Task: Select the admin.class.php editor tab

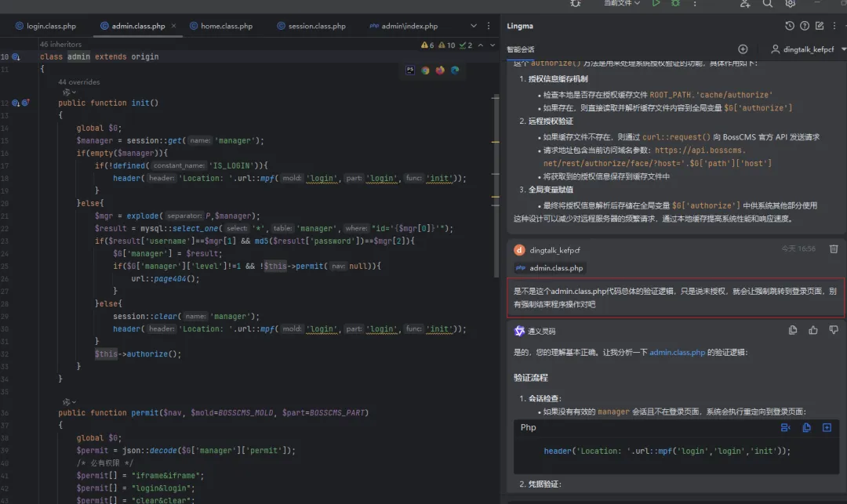Action: click(133, 26)
